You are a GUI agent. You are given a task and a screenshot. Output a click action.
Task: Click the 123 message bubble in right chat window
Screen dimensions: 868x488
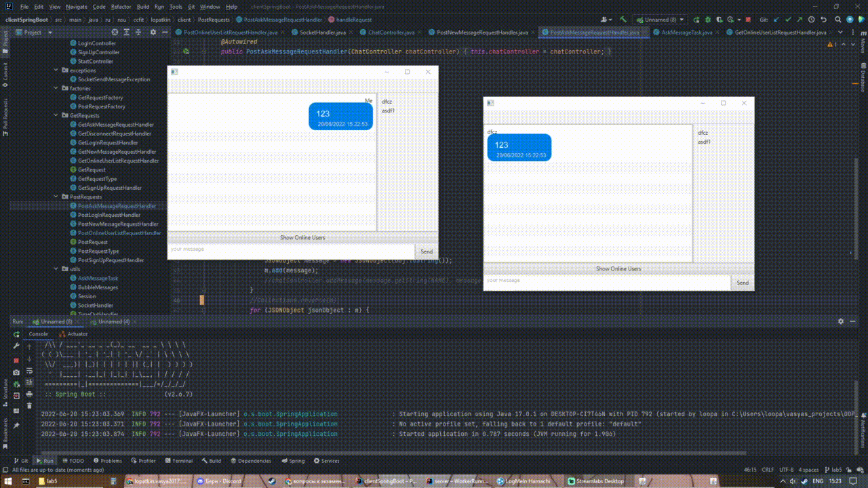pos(519,147)
